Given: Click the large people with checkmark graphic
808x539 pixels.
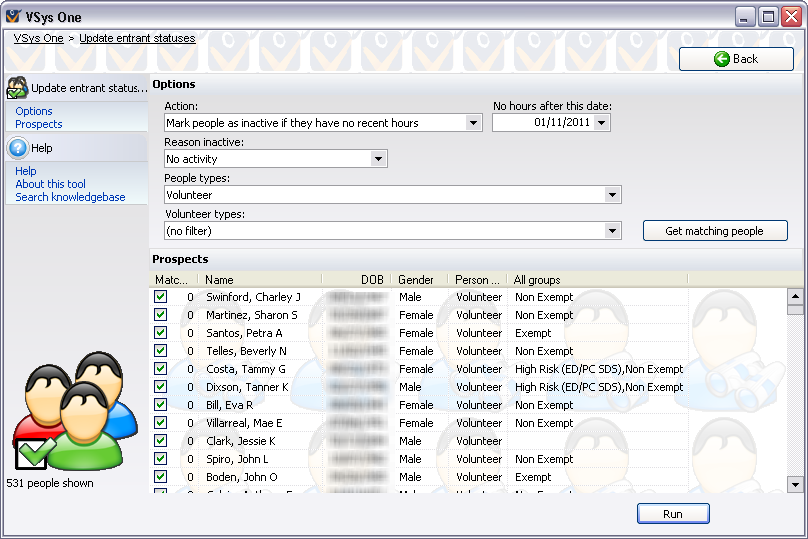Looking at the screenshot, I should click(x=75, y=411).
